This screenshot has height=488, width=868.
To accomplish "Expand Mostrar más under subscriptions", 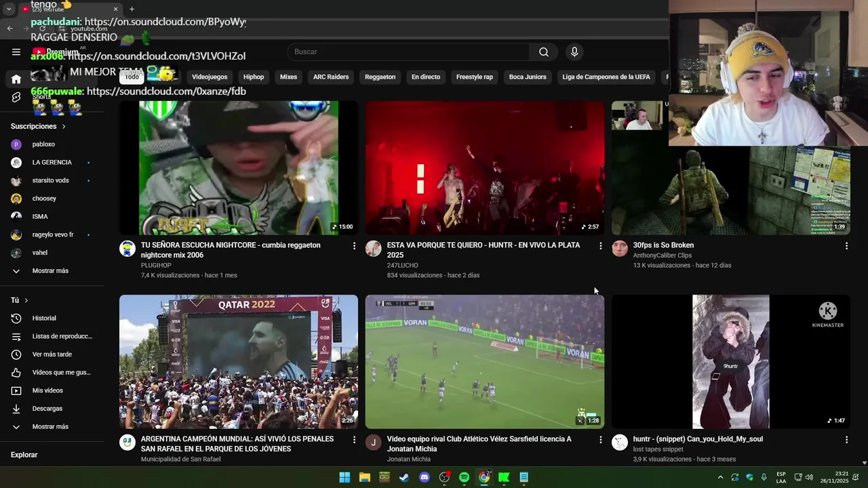I will (x=52, y=271).
